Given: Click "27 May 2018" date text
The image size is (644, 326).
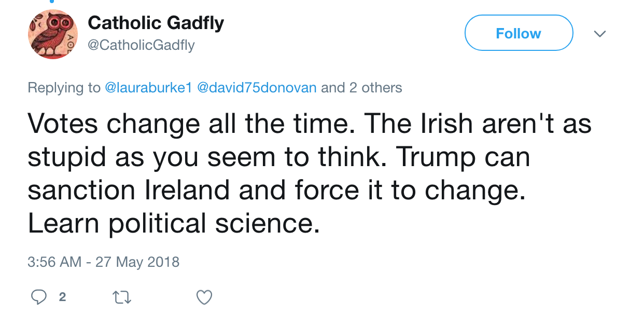Looking at the screenshot, I should click(x=137, y=262).
